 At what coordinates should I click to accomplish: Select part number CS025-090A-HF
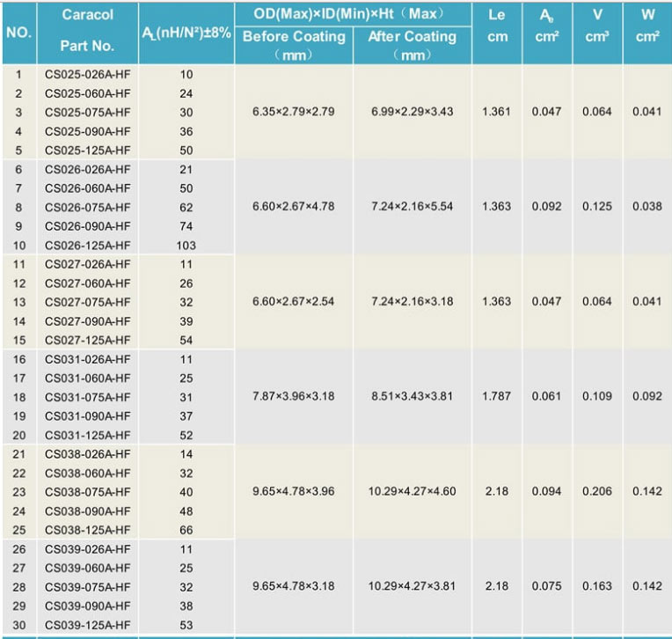[x=87, y=132]
